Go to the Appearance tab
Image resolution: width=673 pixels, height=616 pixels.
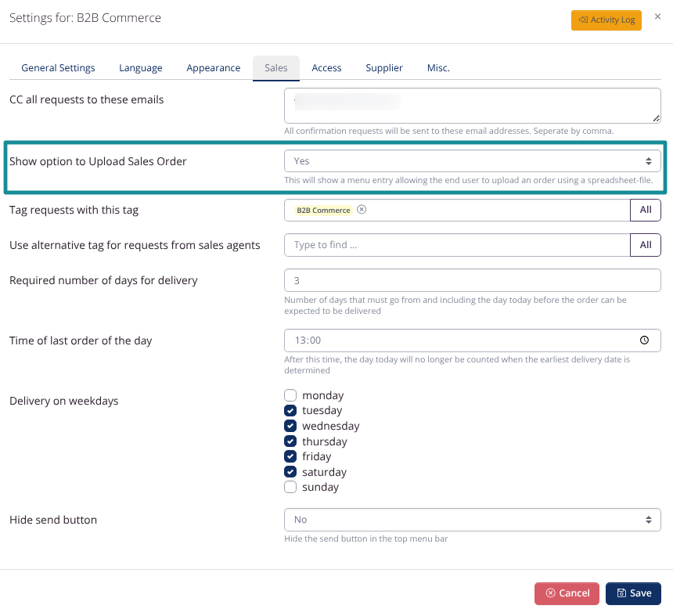coord(214,68)
